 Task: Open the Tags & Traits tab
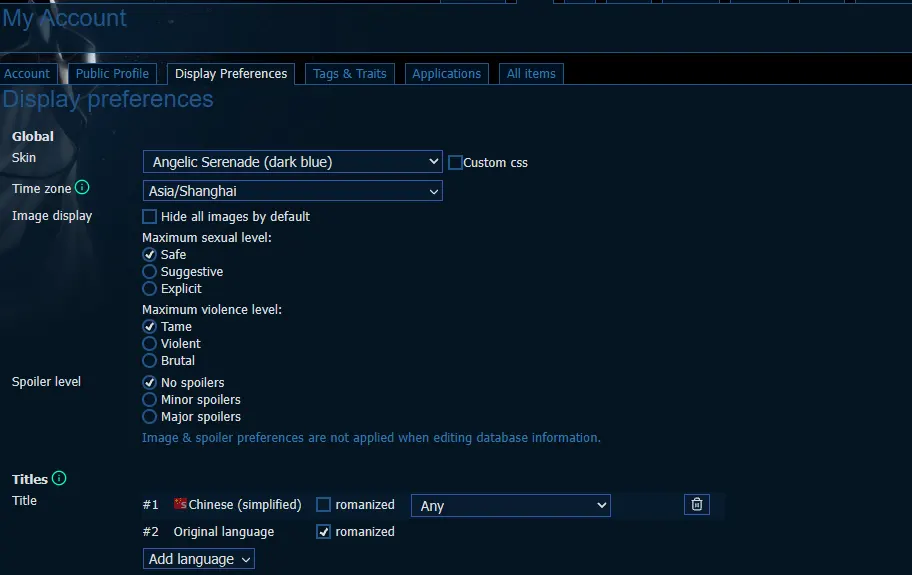[350, 74]
